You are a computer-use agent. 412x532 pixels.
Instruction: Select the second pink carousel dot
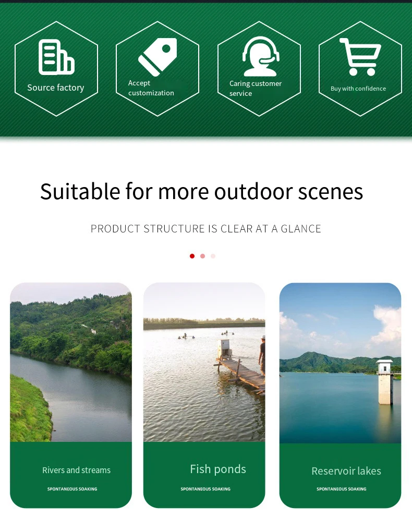(202, 256)
